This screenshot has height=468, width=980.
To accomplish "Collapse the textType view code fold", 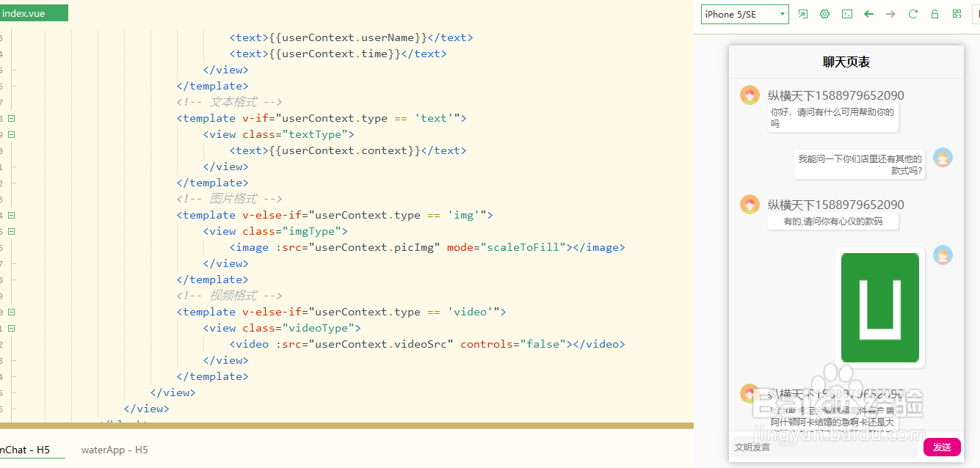I will pyautogui.click(x=12, y=134).
